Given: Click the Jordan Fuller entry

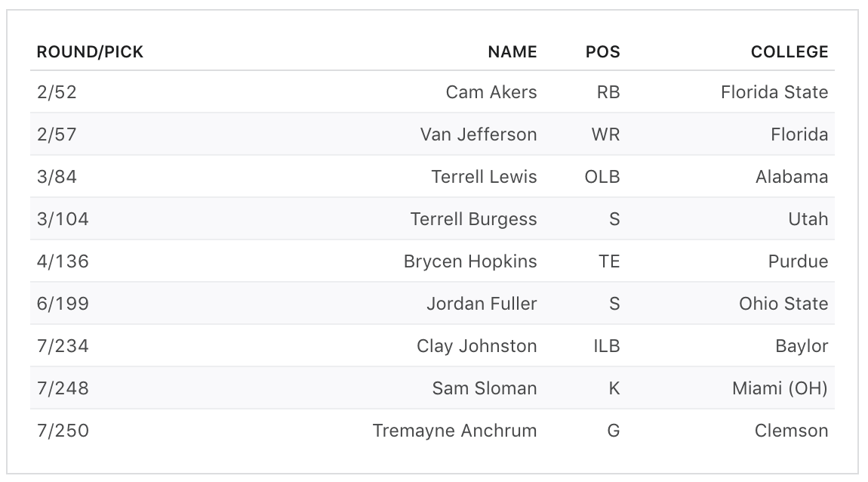Looking at the screenshot, I should 482,304.
